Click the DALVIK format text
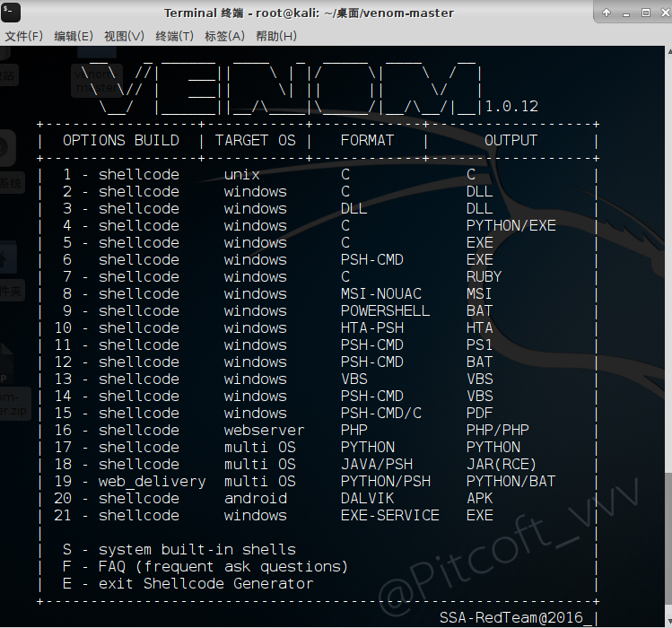Viewport: 672px width, 628px height. [x=367, y=499]
